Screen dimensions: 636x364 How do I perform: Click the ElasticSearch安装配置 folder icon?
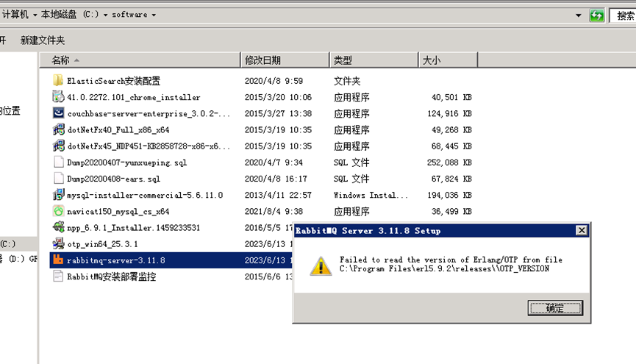click(58, 80)
